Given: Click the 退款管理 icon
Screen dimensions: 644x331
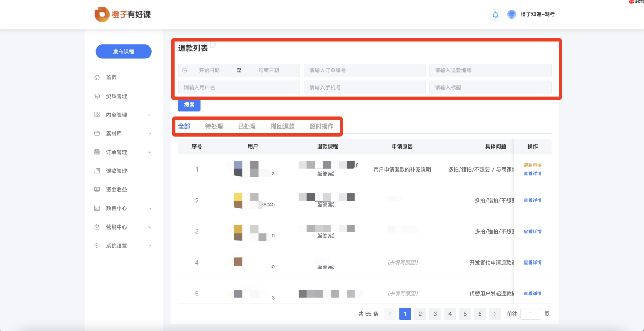Looking at the screenshot, I should (97, 171).
